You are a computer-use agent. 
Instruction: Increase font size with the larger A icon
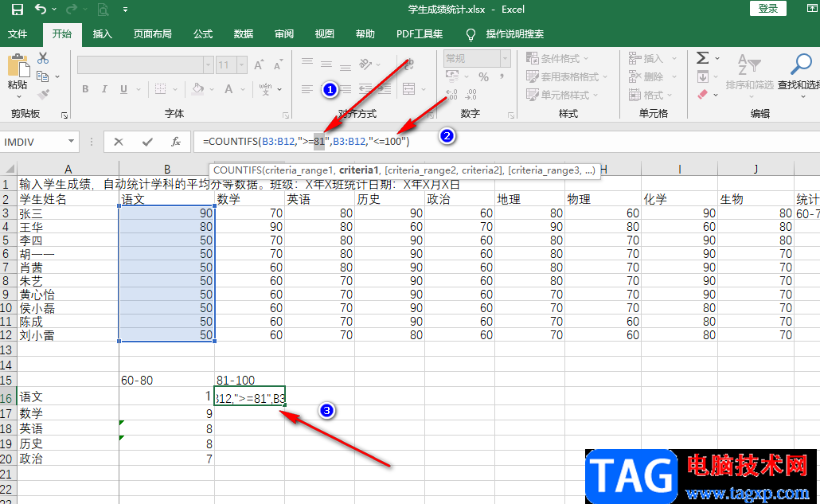point(259,64)
